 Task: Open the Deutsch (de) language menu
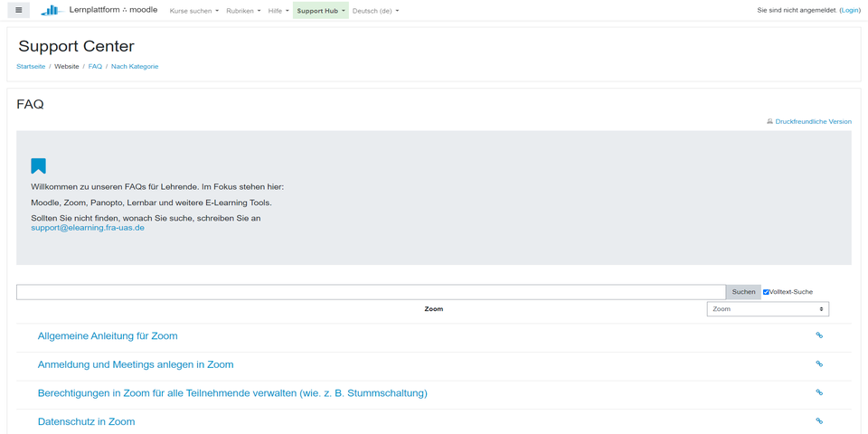(375, 11)
